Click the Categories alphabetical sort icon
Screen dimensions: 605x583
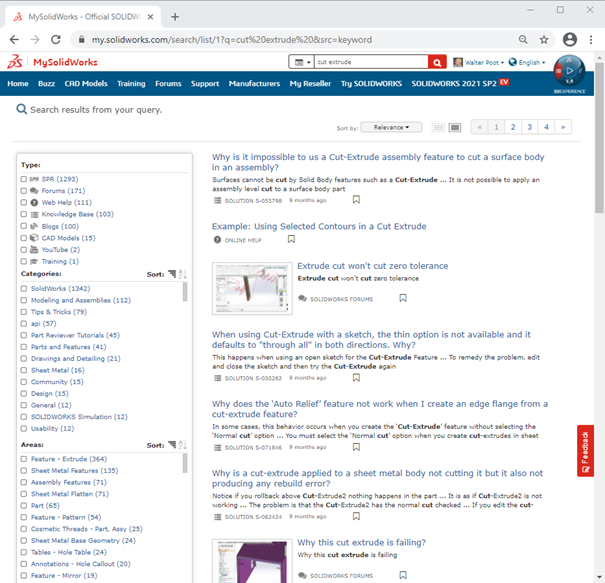[182, 274]
